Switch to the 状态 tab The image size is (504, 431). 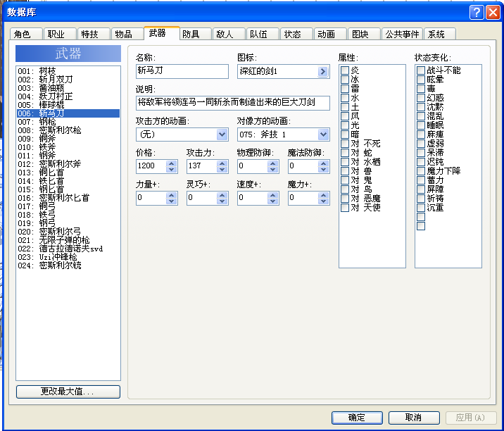pyautogui.click(x=296, y=34)
